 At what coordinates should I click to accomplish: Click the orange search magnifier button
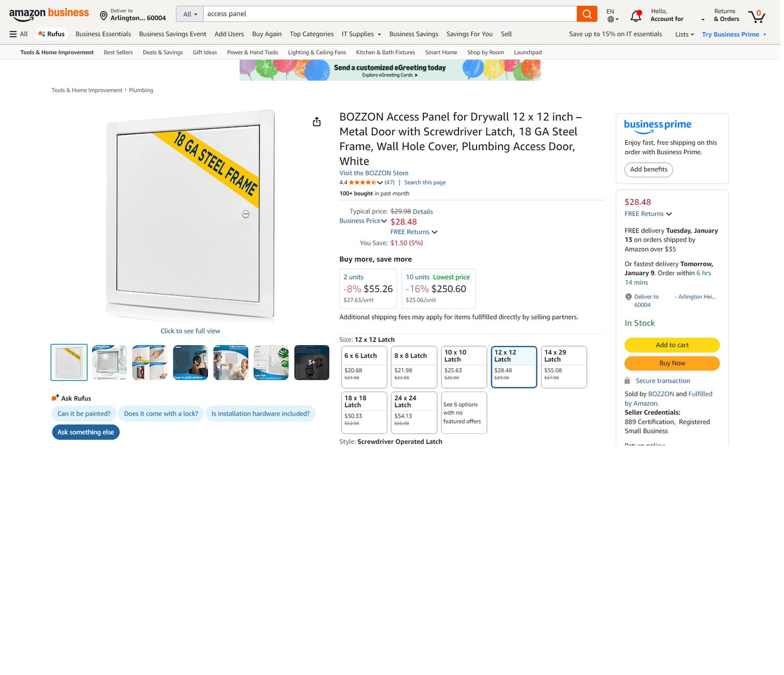click(586, 14)
